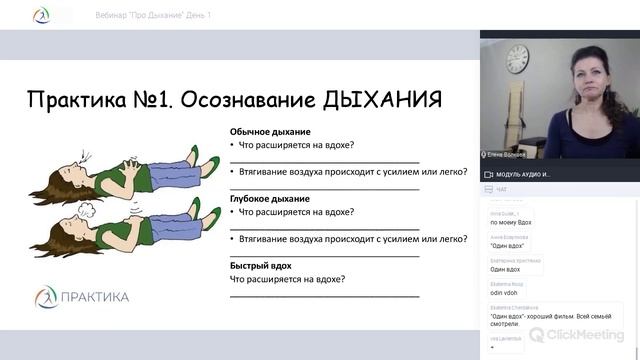Image resolution: width=640 pixels, height=360 pixels.
Task: Click the heading 'Быстрый вдох'
Action: pyautogui.click(x=260, y=266)
